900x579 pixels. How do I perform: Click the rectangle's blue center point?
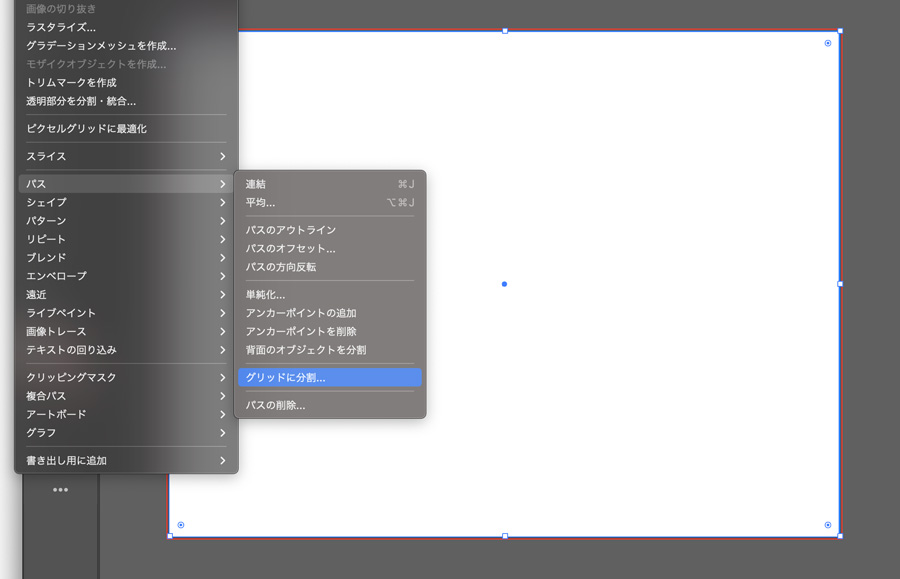click(x=505, y=284)
